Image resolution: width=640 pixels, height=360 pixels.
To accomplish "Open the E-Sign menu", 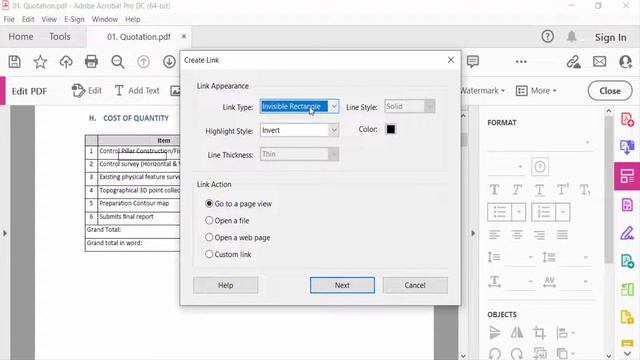I will 74,19.
